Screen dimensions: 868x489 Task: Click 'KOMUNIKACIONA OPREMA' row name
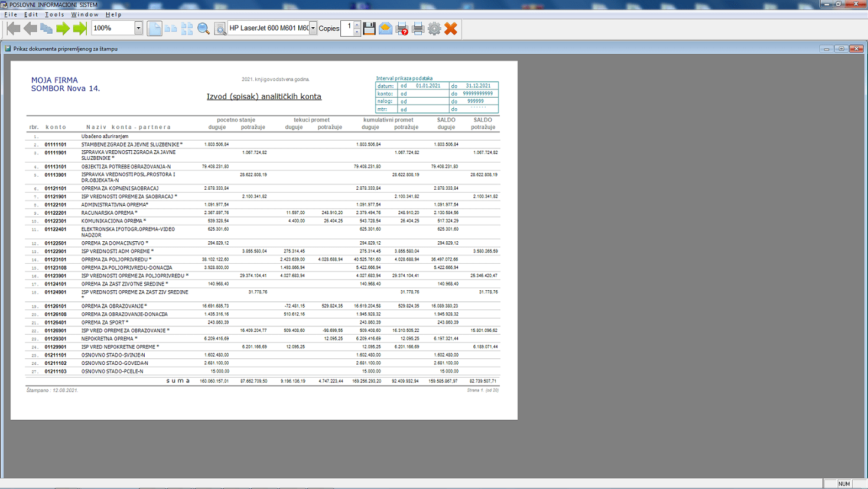[x=113, y=221]
